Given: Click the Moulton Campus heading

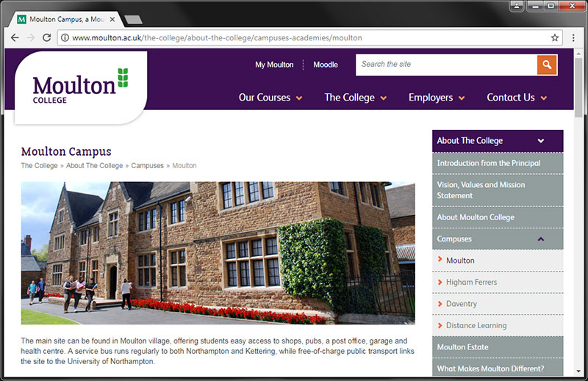Looking at the screenshot, I should 66,152.
